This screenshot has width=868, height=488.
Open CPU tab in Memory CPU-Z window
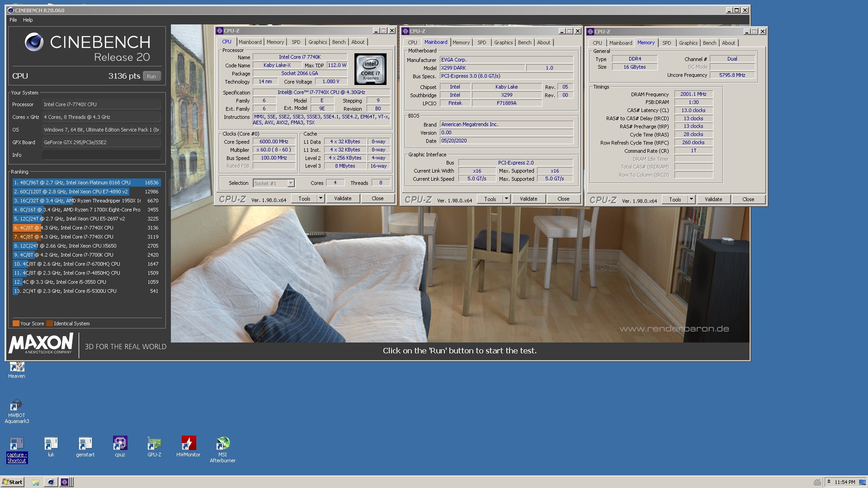tap(598, 43)
